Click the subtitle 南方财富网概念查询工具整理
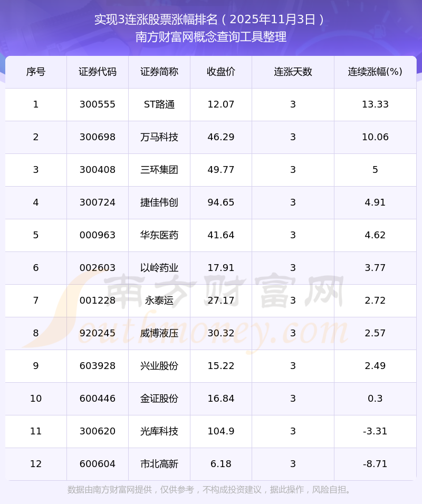Screen dimensions: 422x504 [x=211, y=37]
